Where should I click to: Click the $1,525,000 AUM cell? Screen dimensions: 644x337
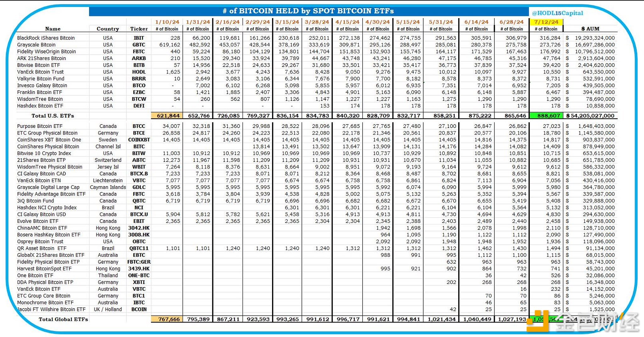(590, 310)
